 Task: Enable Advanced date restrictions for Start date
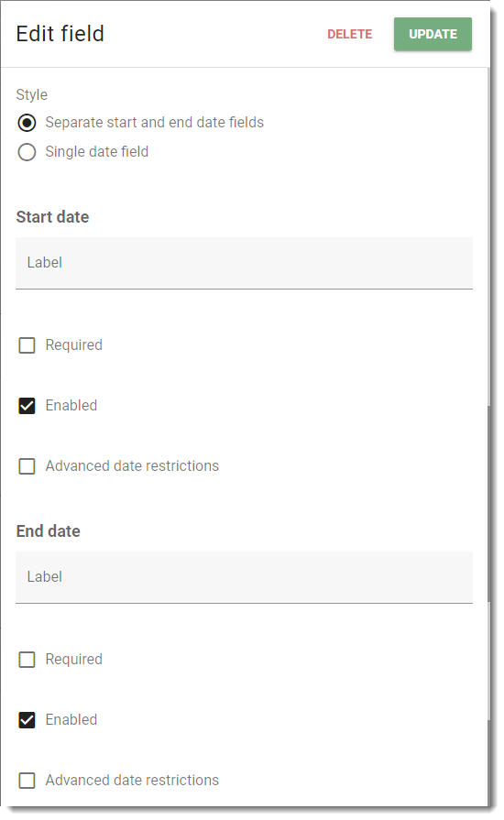click(x=27, y=466)
